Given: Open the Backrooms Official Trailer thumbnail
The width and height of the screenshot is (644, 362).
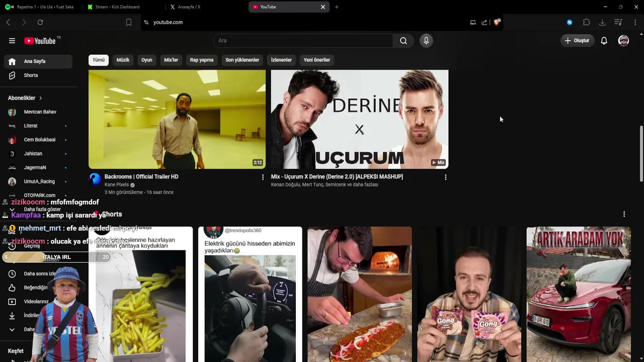Looking at the screenshot, I should [177, 119].
